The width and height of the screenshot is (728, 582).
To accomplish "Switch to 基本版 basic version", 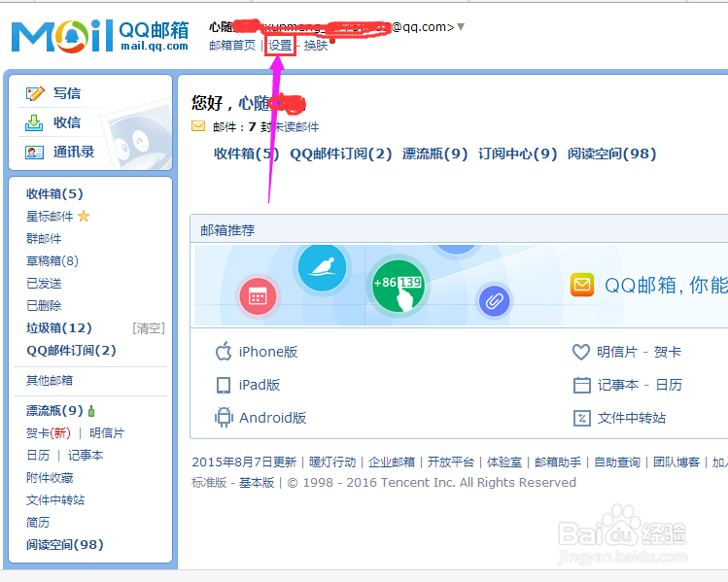I will 257,482.
